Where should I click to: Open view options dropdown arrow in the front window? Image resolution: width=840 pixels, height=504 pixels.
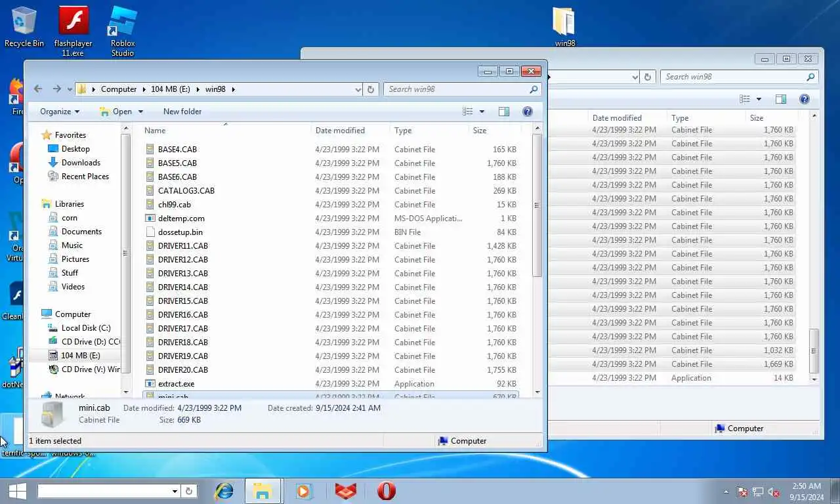pyautogui.click(x=482, y=112)
